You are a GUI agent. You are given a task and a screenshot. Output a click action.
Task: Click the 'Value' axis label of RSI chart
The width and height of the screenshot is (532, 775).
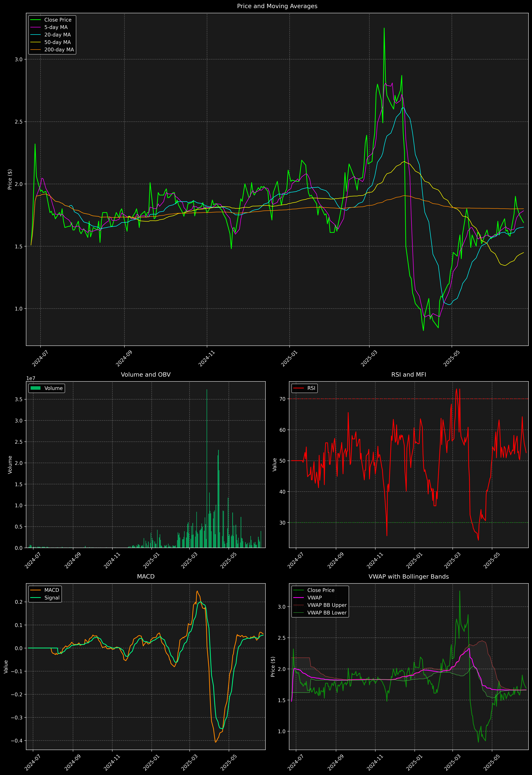275,464
